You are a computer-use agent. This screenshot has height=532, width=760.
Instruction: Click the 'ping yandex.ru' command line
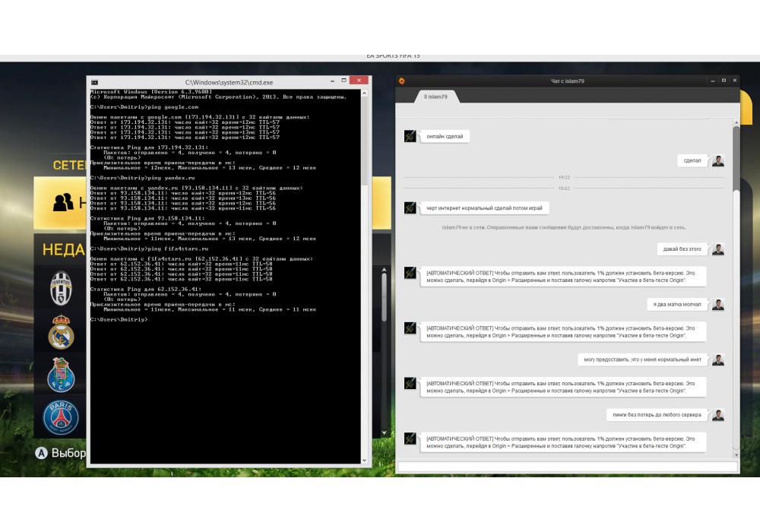pyautogui.click(x=143, y=178)
